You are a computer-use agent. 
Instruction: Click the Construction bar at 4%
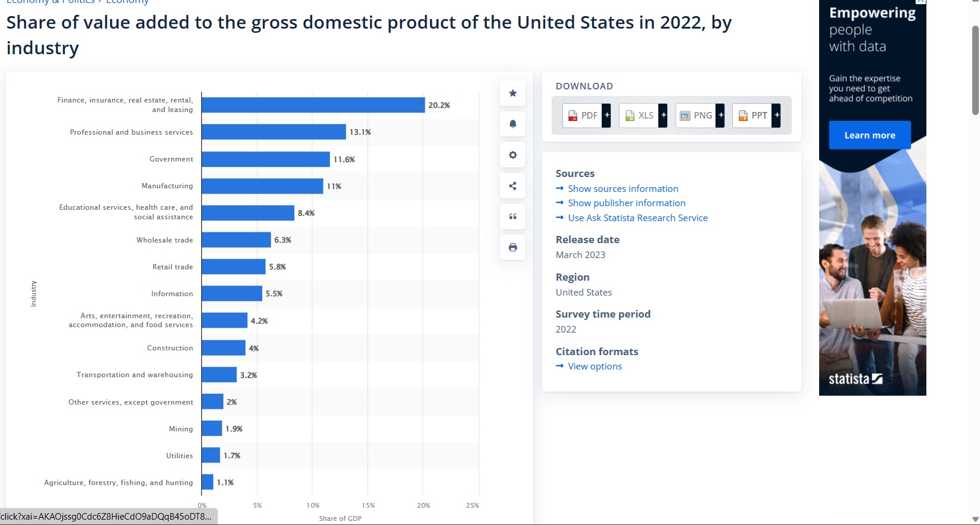pos(224,348)
